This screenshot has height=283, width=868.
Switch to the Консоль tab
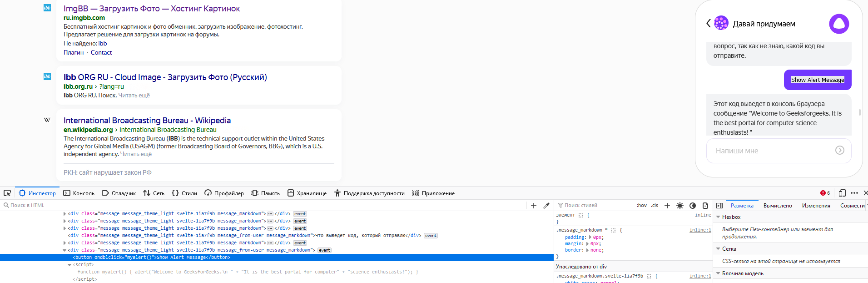point(79,193)
